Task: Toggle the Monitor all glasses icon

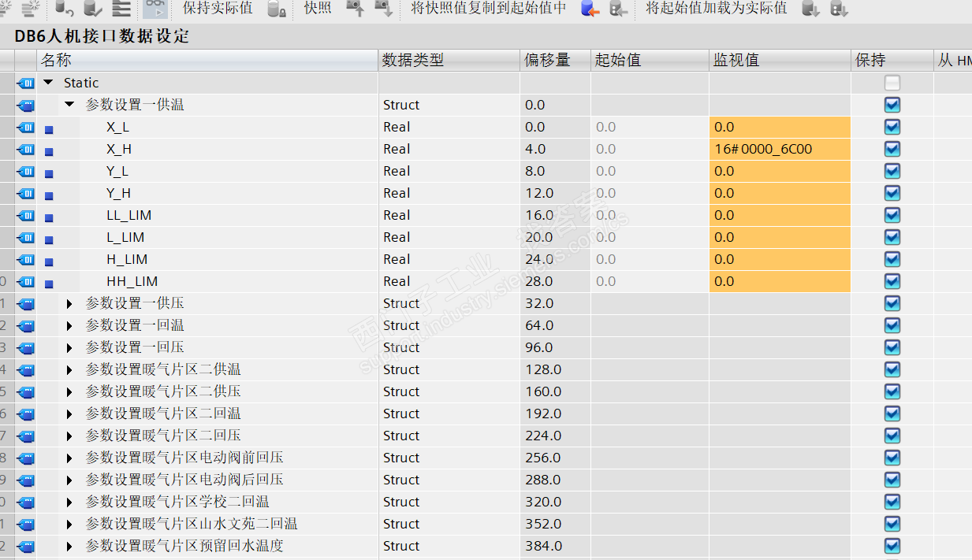Action: (x=155, y=9)
